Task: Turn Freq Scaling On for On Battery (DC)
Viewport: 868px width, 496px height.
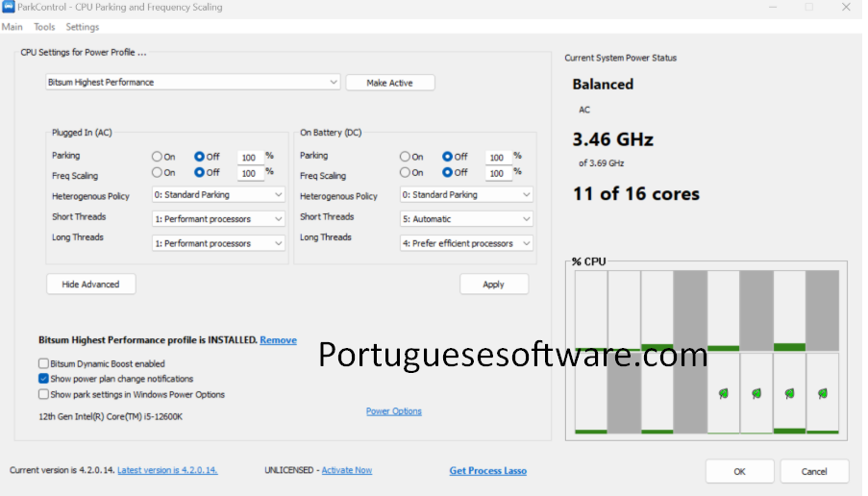Action: coord(406,173)
